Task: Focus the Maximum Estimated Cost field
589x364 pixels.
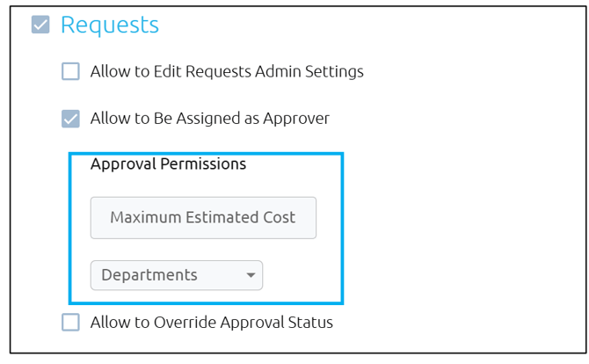Action: click(x=203, y=217)
